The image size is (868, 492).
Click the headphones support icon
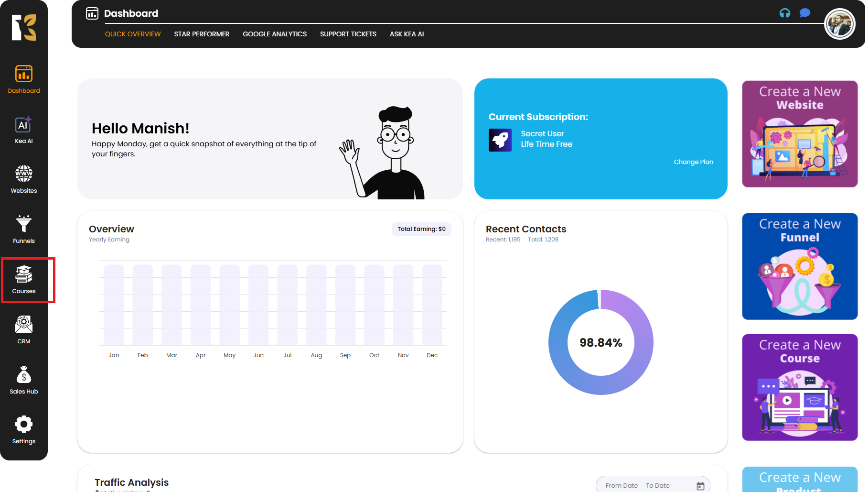(x=784, y=13)
